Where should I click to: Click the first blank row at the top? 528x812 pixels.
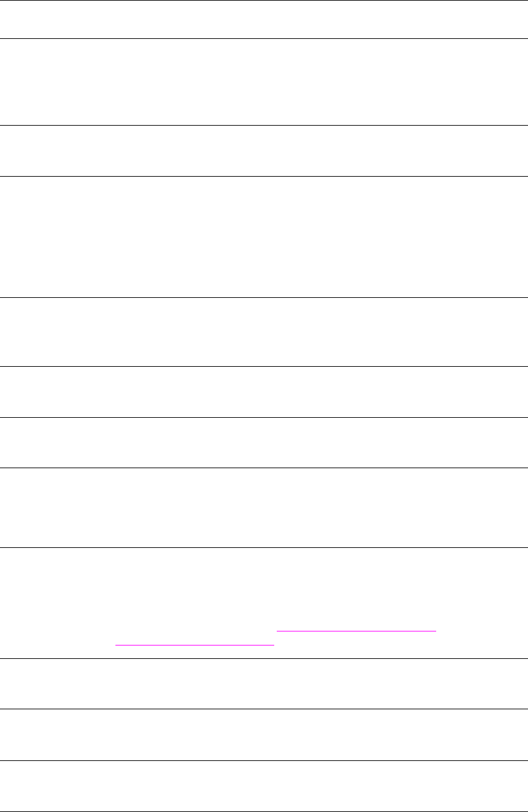(264, 19)
